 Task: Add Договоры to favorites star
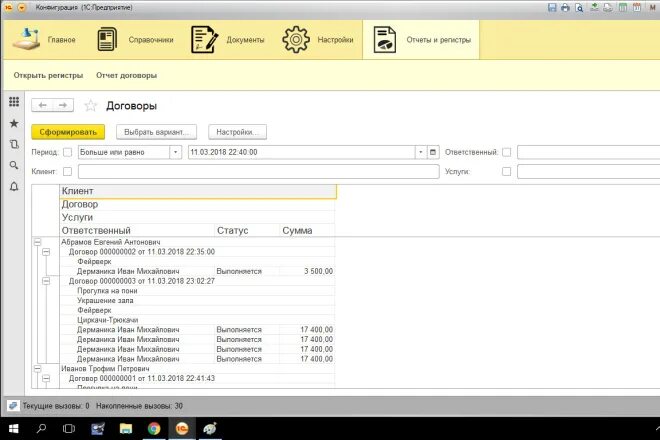(90, 105)
